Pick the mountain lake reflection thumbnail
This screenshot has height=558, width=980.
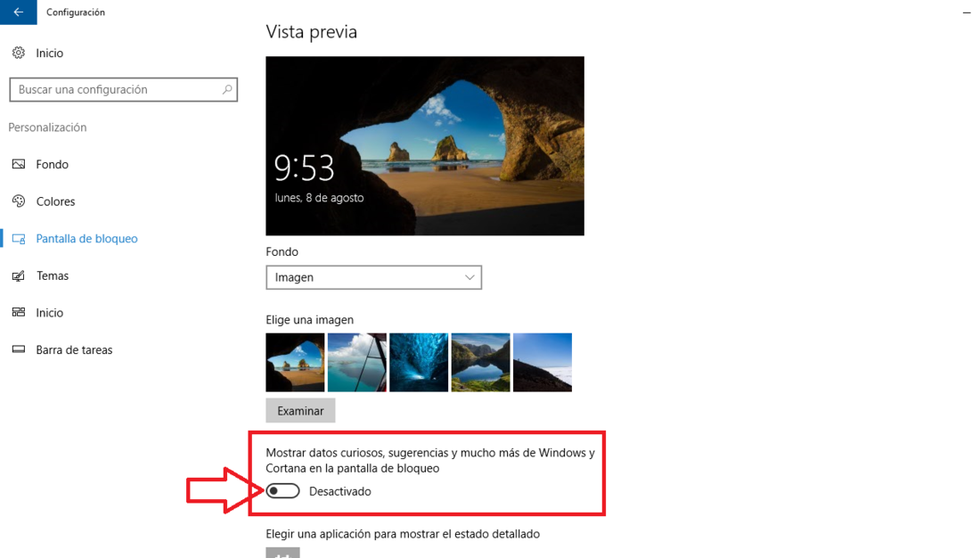[x=480, y=362]
